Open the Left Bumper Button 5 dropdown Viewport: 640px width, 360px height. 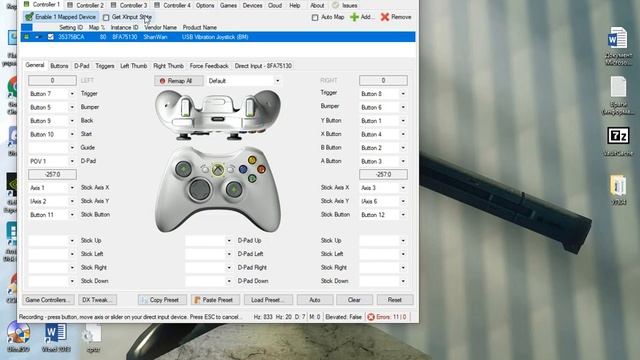pyautogui.click(x=72, y=107)
